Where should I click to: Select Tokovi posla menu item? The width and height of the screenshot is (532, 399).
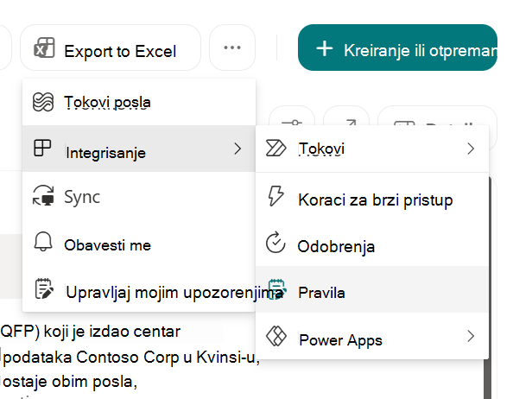coord(139,102)
